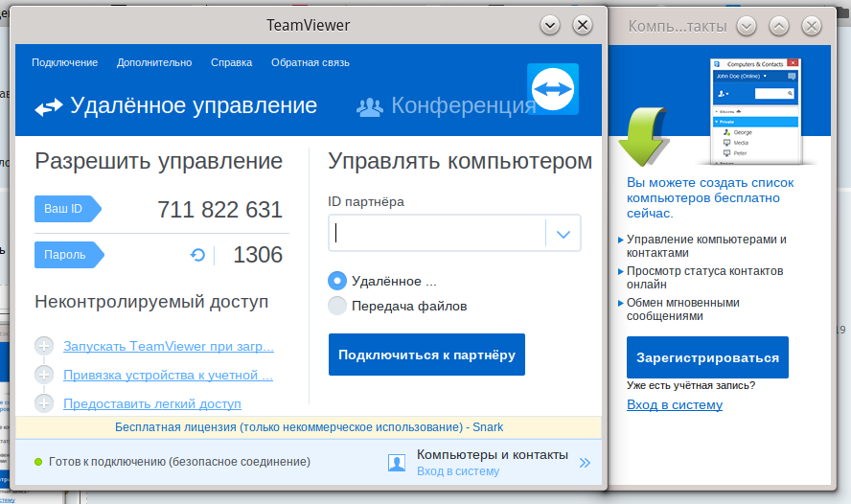Click Предоставить легкий доступ link
The width and height of the screenshot is (851, 504).
(152, 403)
